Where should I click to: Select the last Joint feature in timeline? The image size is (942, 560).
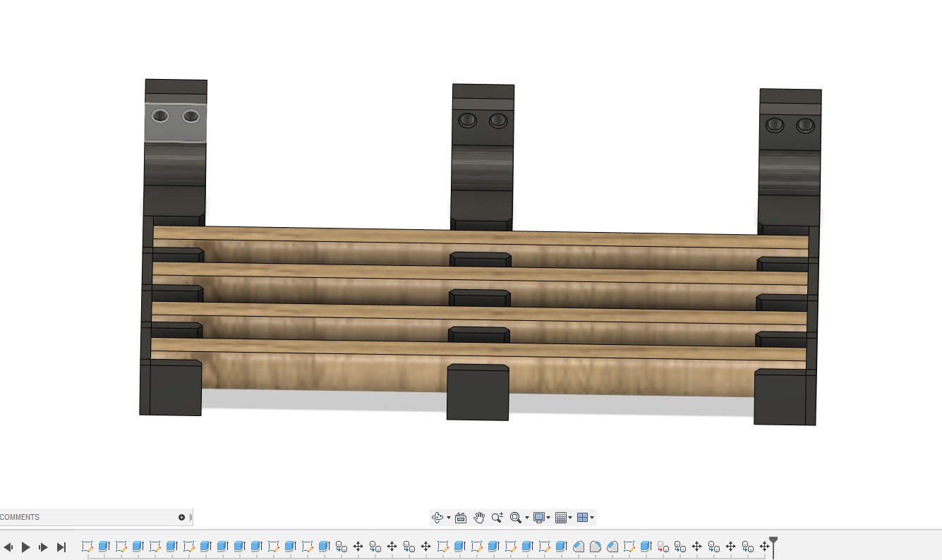(748, 547)
